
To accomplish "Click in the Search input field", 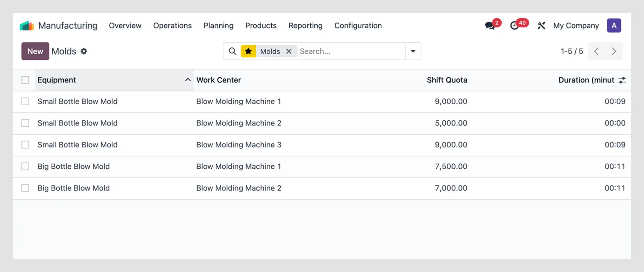I will [x=351, y=51].
